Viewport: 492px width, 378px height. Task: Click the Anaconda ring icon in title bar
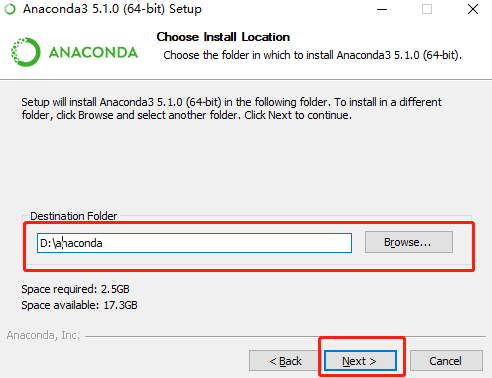click(10, 9)
